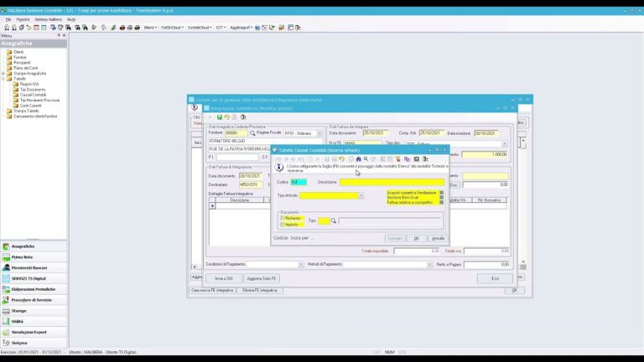Click the info icon in Tabella Causali dialog
Screen dimensions: 644x362
pyautogui.click(x=278, y=168)
